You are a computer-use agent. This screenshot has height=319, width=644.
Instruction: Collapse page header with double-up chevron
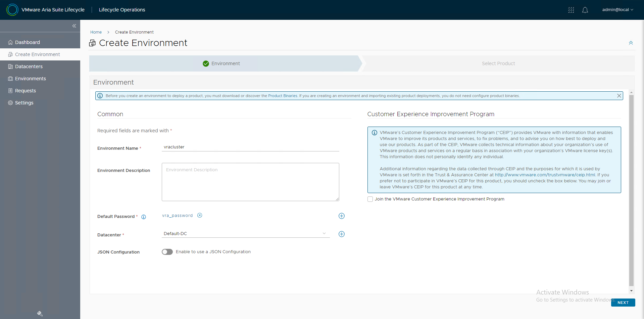coord(631,43)
